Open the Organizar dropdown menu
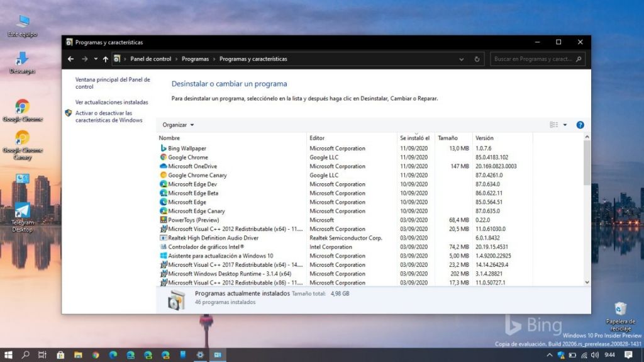Viewport: 644px width, 362px height. tap(178, 125)
